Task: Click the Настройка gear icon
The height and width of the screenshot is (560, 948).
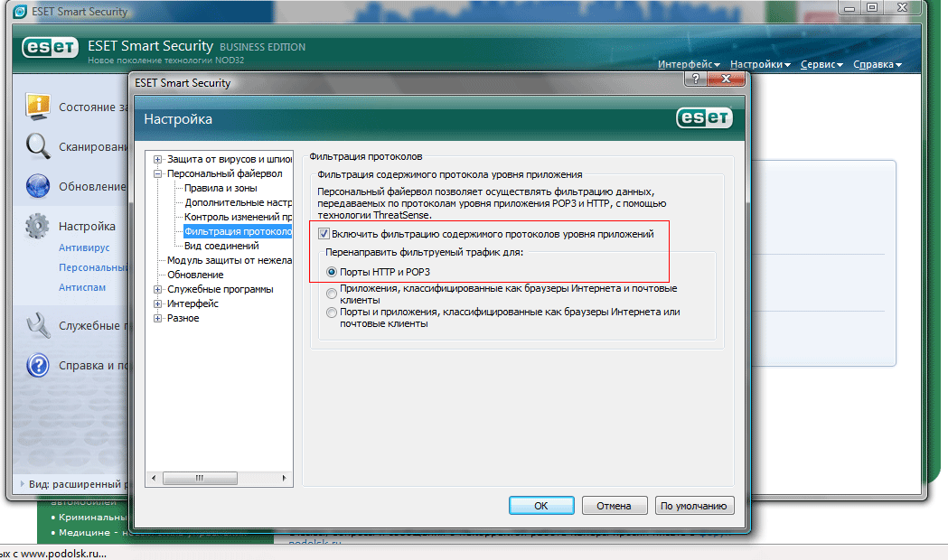Action: coord(37,226)
